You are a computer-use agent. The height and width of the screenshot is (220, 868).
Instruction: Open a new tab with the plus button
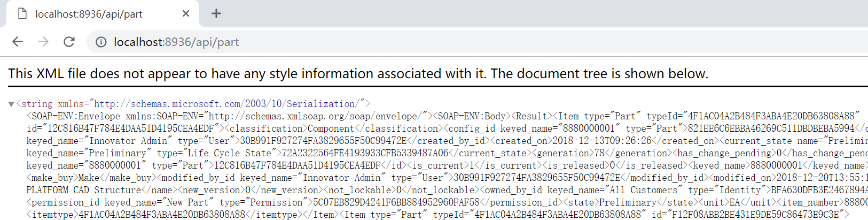point(216,13)
